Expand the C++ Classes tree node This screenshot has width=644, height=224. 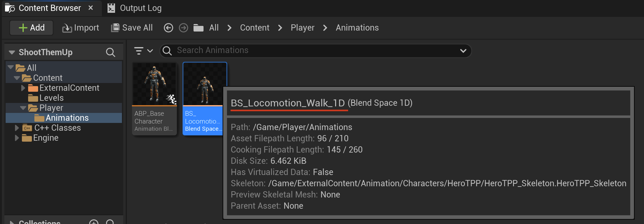[17, 128]
